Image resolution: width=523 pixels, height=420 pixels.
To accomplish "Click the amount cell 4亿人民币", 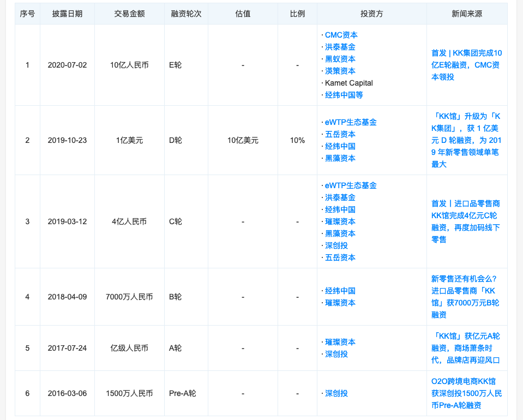I will pyautogui.click(x=129, y=222).
